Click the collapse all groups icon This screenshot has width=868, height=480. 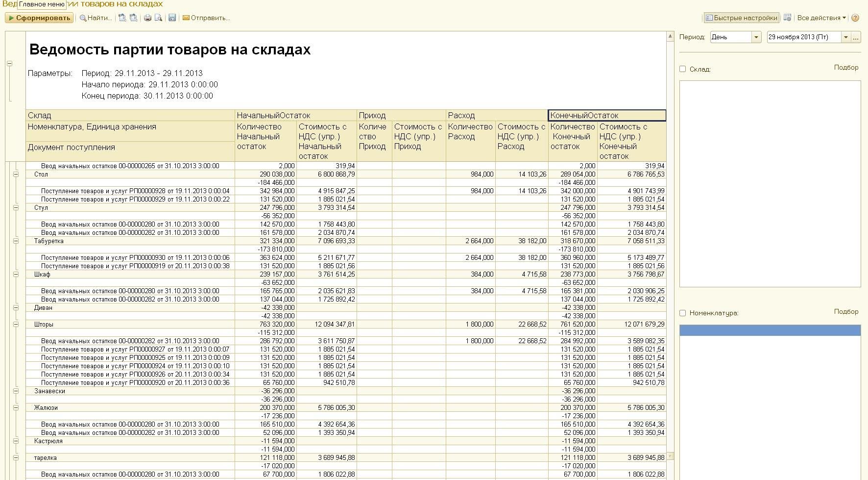133,18
